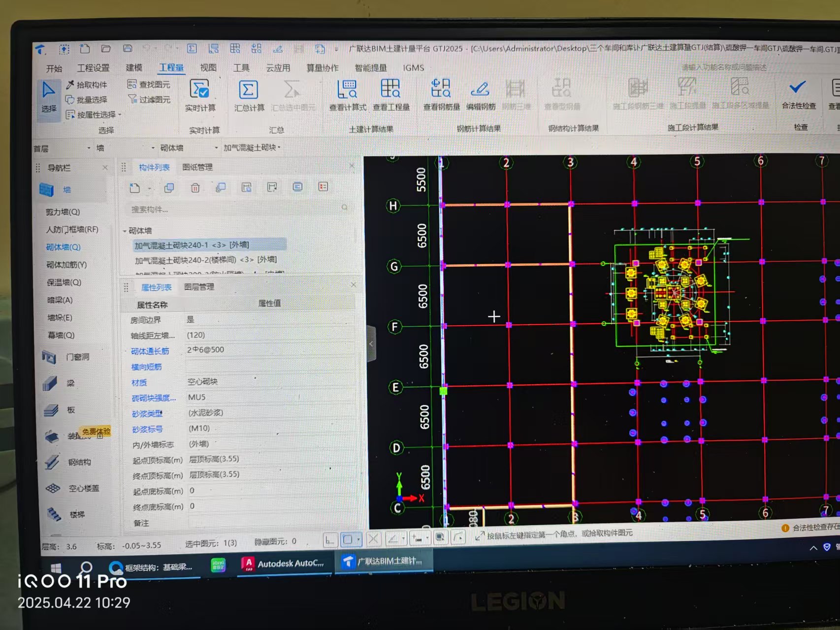Select 暗梁(A) in navigation
Screen dimensions: 840x630
pyautogui.click(x=60, y=300)
